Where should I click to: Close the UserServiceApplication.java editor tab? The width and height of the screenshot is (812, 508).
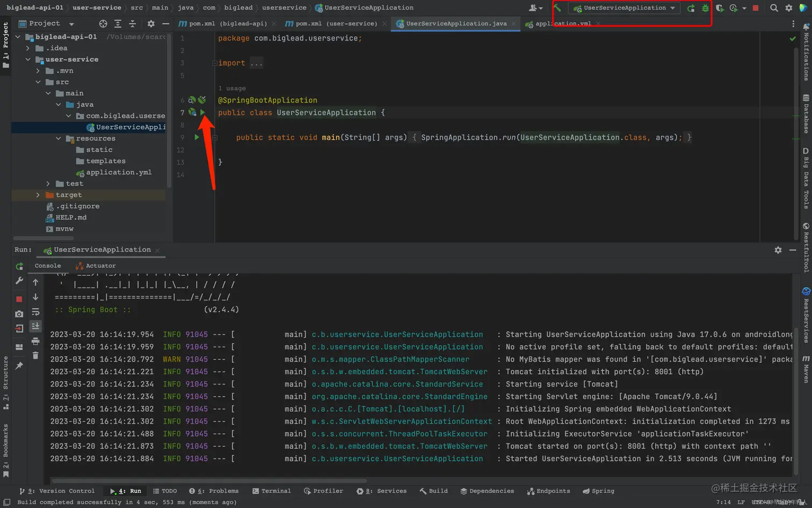[x=513, y=24]
